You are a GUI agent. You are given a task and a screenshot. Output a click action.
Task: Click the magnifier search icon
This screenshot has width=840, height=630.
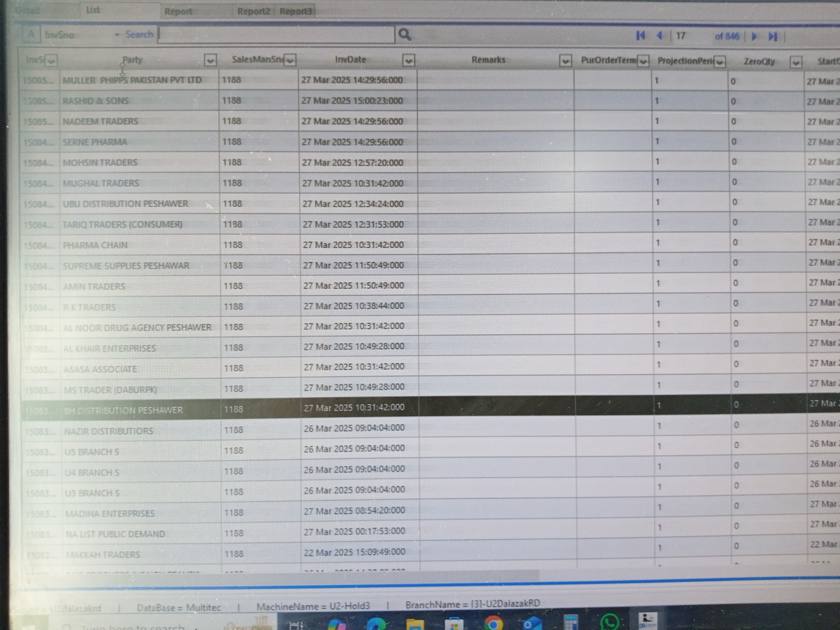[405, 35]
